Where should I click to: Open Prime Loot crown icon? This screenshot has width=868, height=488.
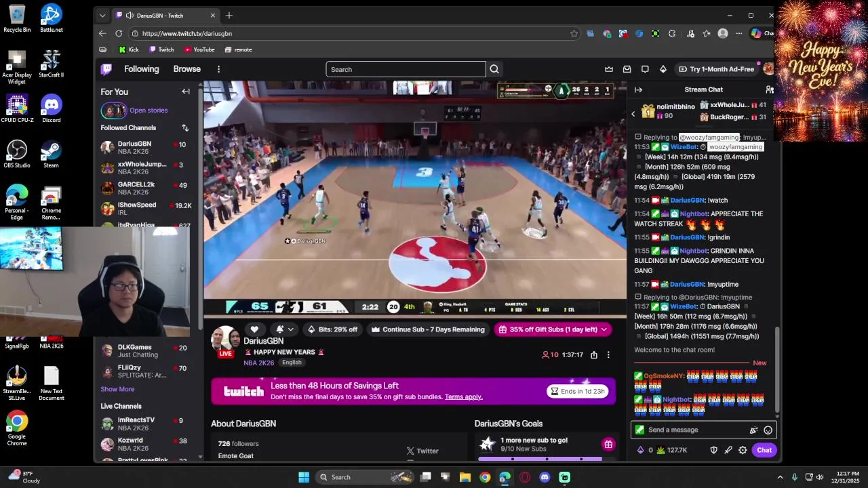tap(609, 69)
